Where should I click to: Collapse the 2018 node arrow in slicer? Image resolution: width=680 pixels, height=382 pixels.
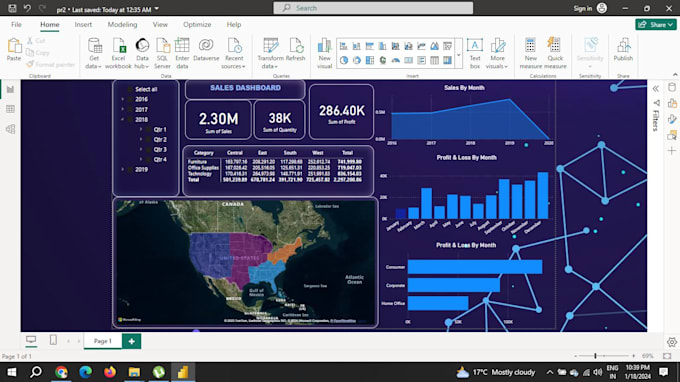pos(123,119)
